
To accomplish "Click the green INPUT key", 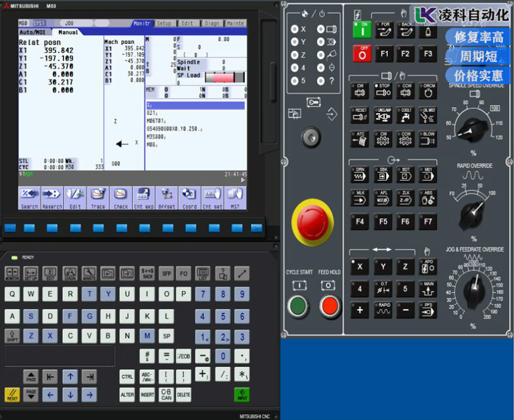I will pyautogui.click(x=242, y=395).
